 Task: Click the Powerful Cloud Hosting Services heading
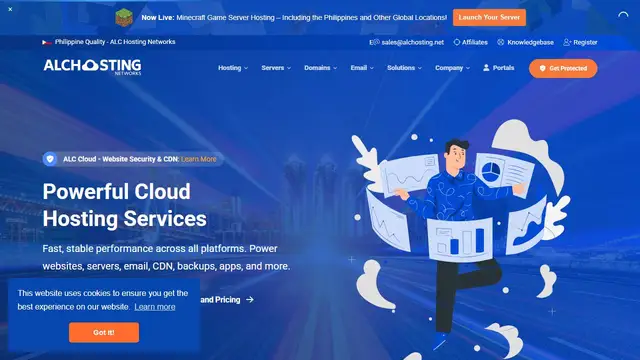(x=124, y=205)
